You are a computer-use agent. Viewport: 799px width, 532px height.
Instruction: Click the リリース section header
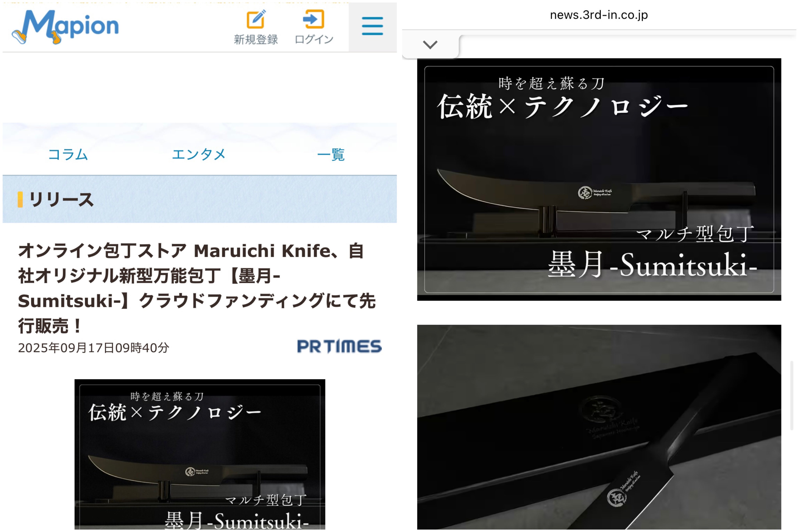[x=61, y=200]
